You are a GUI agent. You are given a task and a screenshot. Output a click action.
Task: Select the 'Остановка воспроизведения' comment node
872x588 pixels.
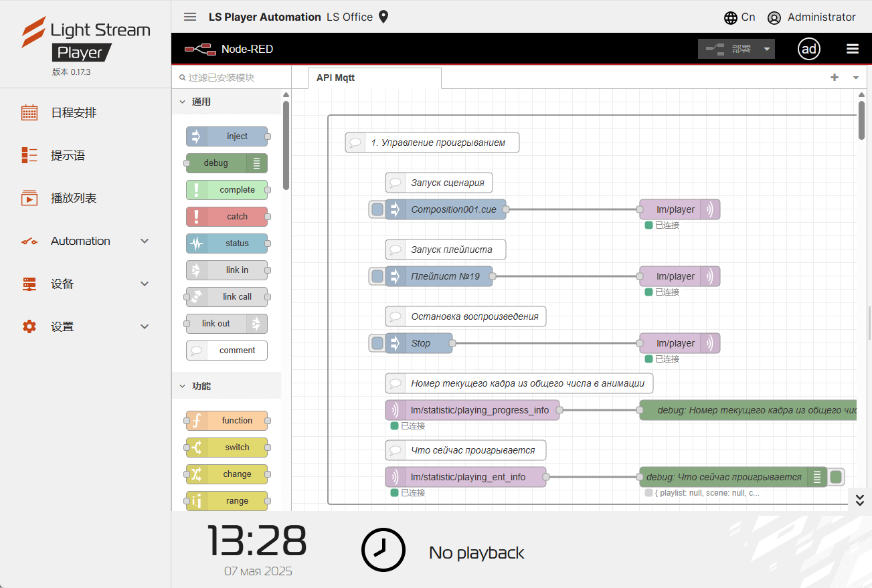point(466,316)
